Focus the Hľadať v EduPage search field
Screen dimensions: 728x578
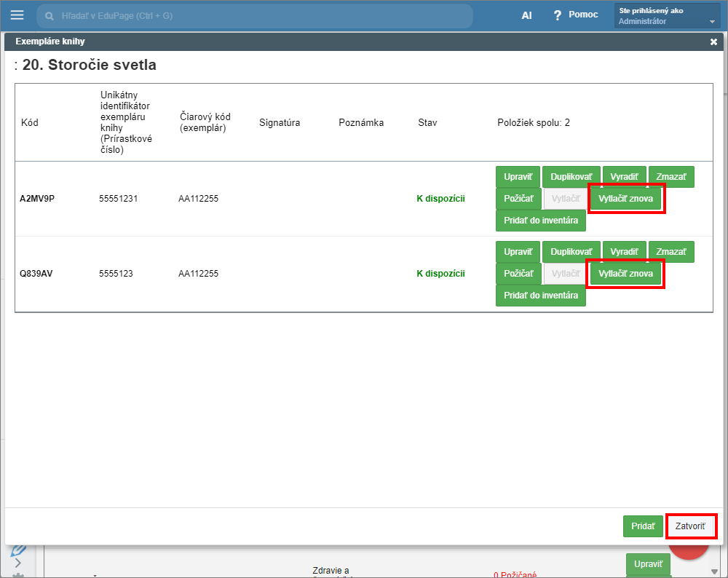coord(255,15)
